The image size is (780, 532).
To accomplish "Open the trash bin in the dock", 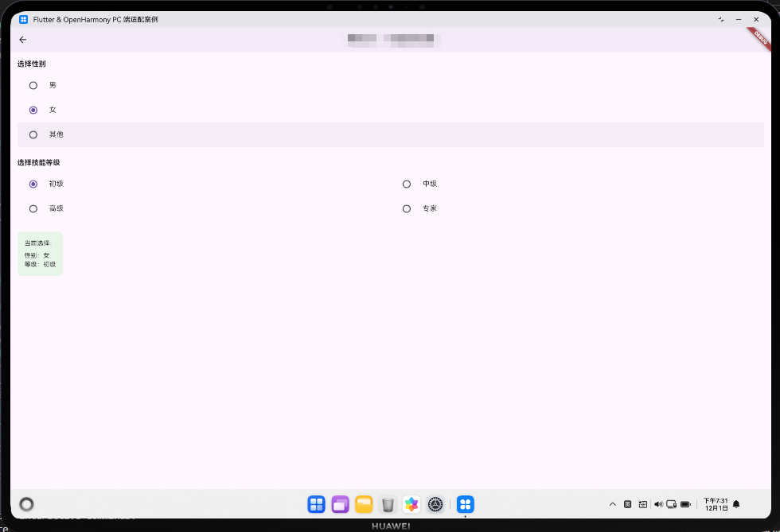I will click(388, 505).
